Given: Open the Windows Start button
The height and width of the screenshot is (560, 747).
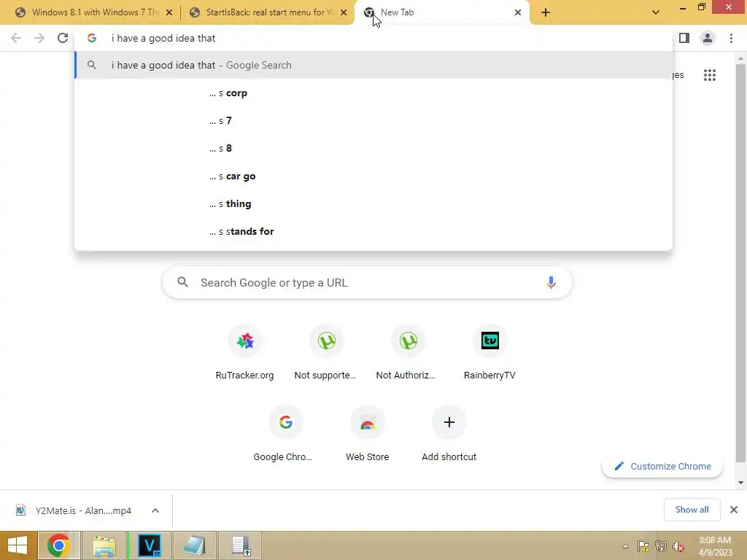Looking at the screenshot, I should pyautogui.click(x=18, y=545).
